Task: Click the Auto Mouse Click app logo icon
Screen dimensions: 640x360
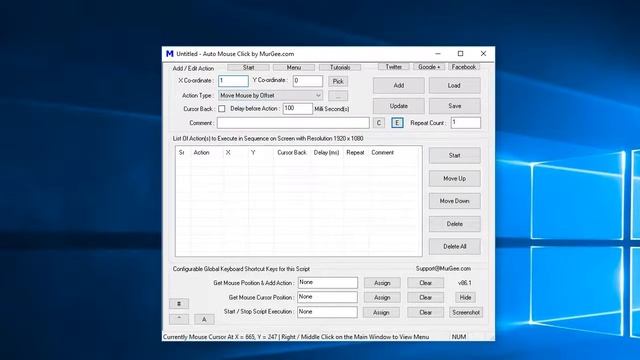Action: point(170,54)
